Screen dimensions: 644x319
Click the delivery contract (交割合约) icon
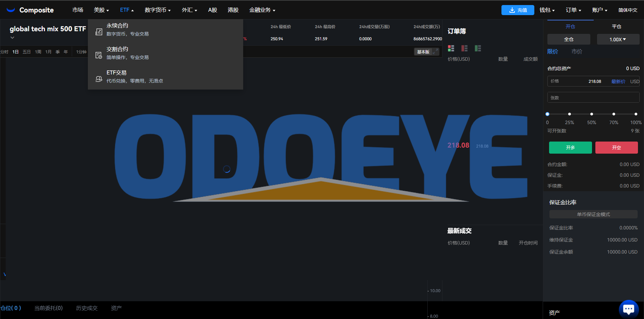(99, 55)
